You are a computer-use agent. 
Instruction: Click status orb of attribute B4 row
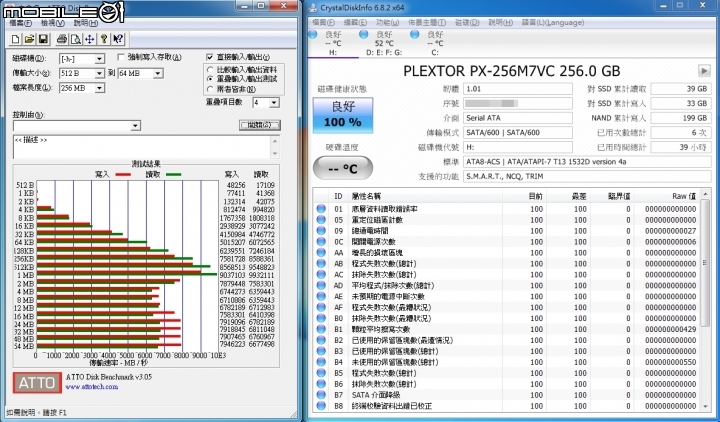point(321,362)
